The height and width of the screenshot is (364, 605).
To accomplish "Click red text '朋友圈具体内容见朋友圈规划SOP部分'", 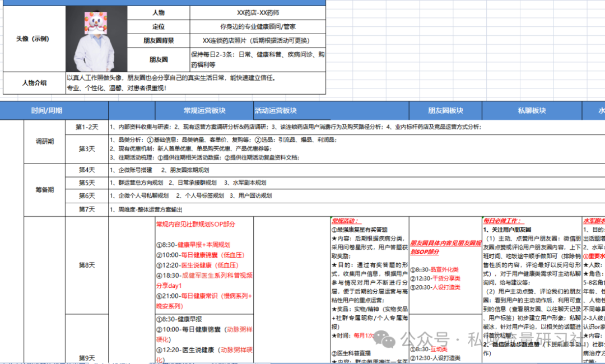I will (446, 247).
